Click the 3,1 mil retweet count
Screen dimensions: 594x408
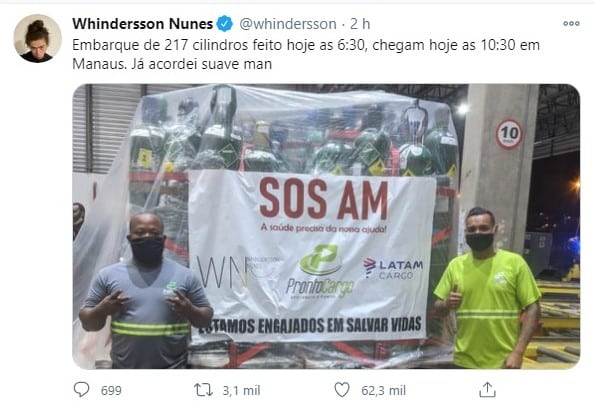pyautogui.click(x=241, y=391)
